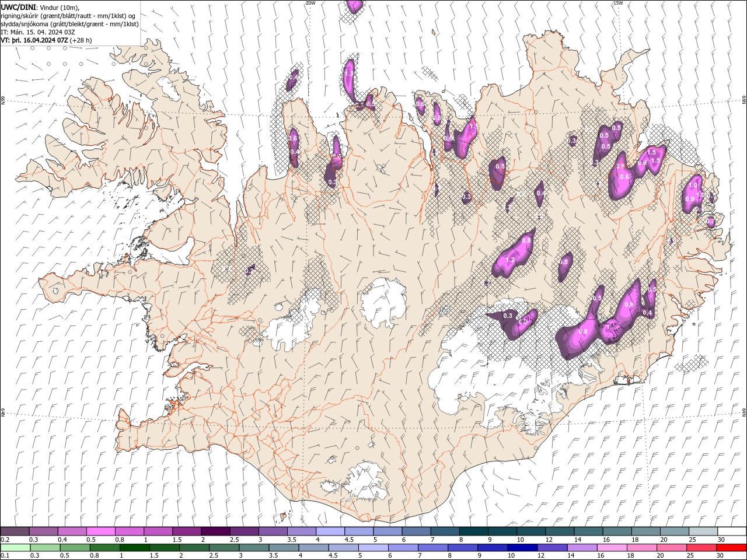Click the 0.3 value on the Vatnajökull glacier edge
The height and width of the screenshot is (560, 747).
tap(508, 316)
